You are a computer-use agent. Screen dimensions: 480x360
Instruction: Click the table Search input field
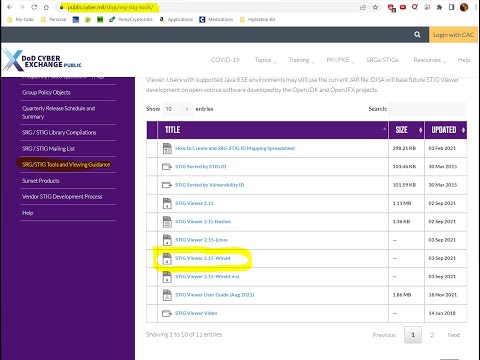point(427,109)
